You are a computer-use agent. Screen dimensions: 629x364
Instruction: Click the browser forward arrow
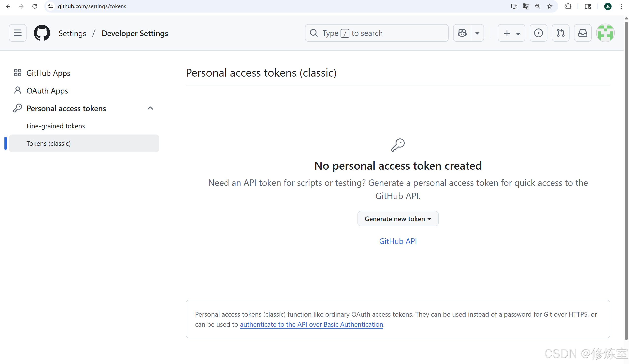point(21,6)
